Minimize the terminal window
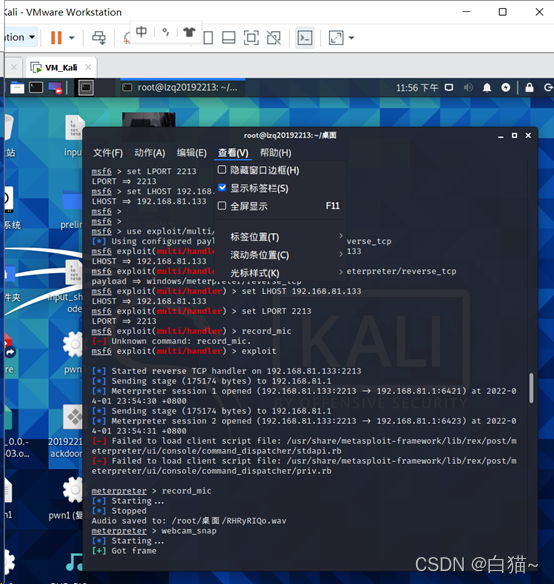 (x=501, y=136)
